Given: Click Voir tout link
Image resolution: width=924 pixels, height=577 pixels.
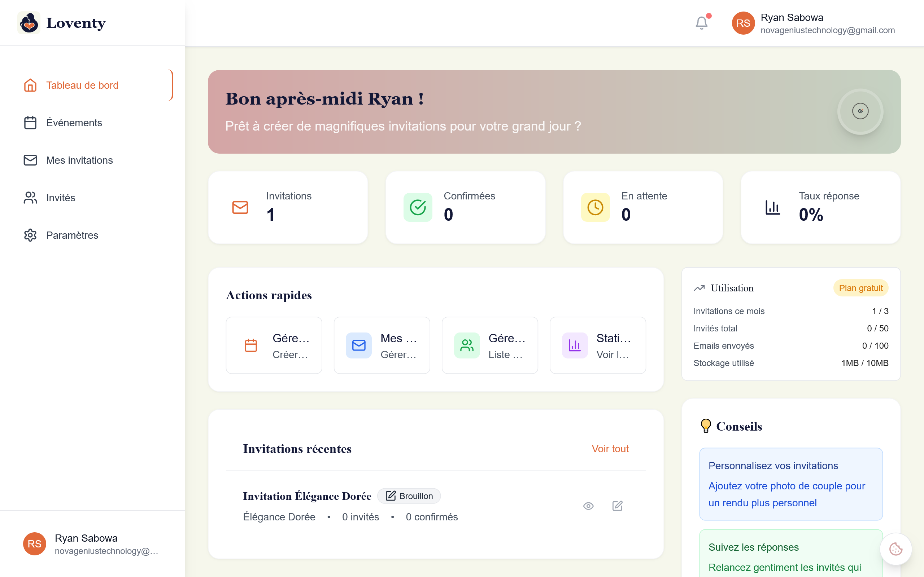Looking at the screenshot, I should pyautogui.click(x=610, y=449).
